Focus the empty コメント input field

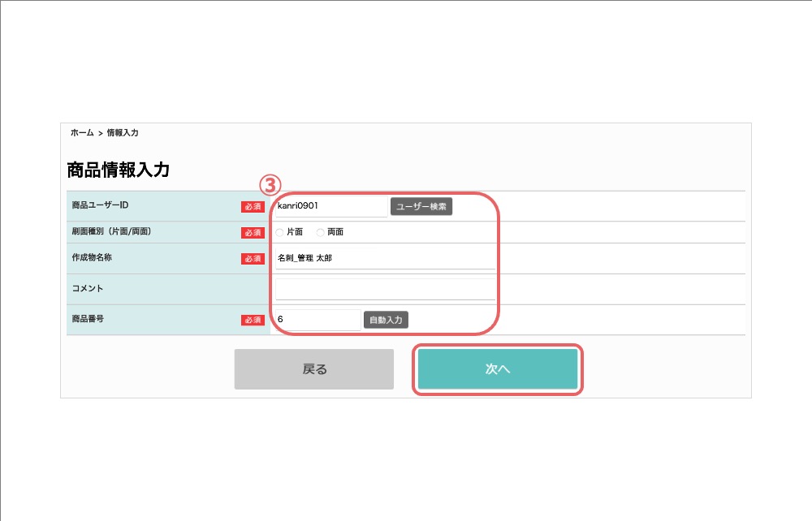[x=385, y=289]
